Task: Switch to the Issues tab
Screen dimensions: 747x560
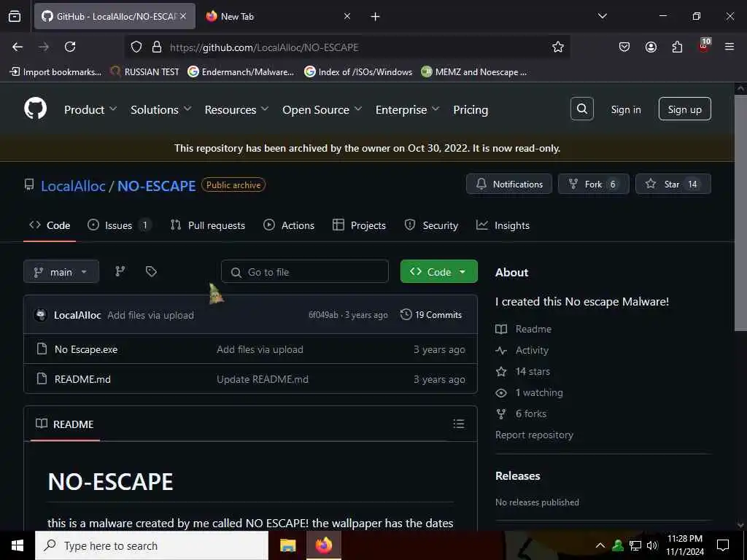Action: pos(120,225)
